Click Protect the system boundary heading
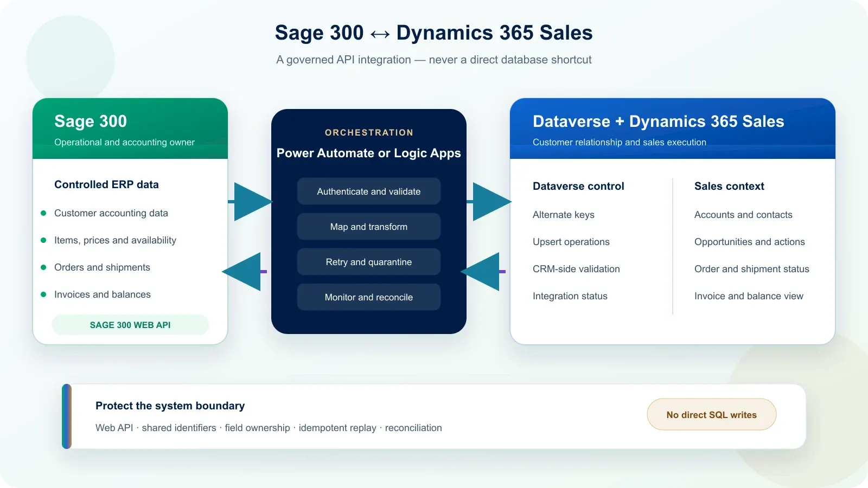The width and height of the screenshot is (868, 488). click(x=170, y=406)
